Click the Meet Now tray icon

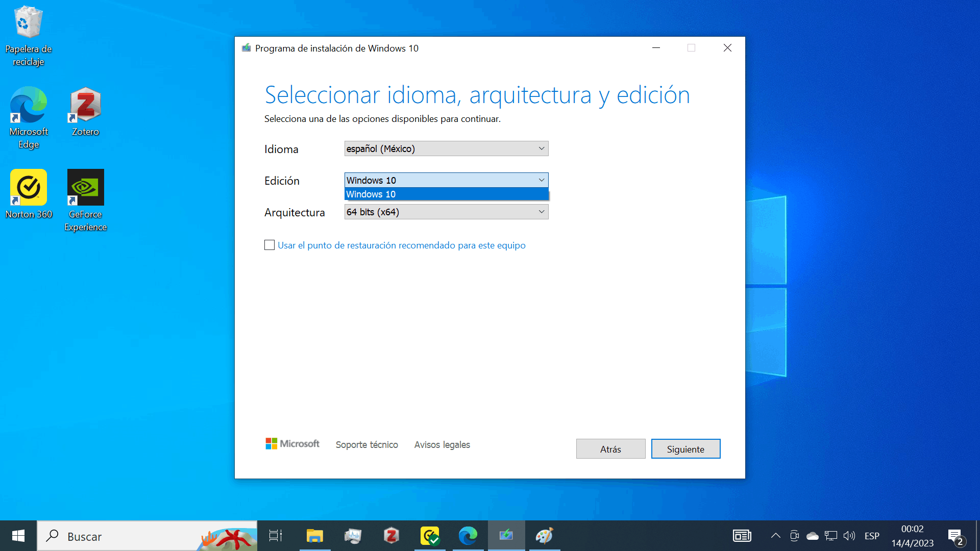(794, 536)
